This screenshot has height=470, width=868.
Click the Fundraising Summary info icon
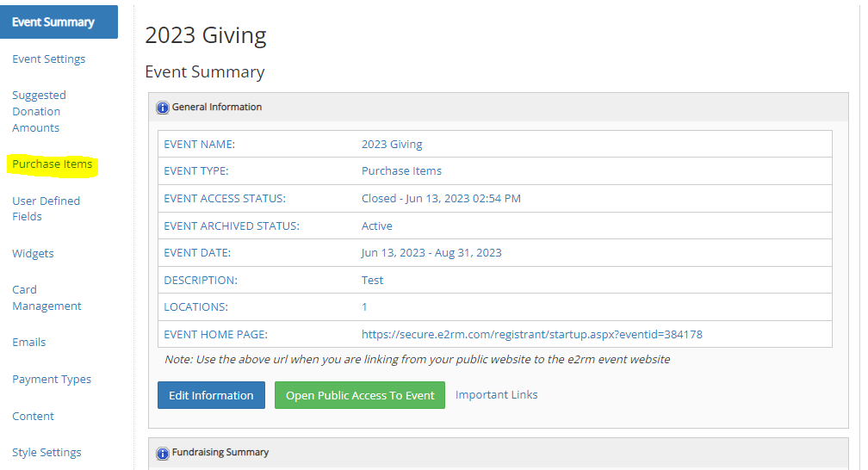tap(162, 454)
